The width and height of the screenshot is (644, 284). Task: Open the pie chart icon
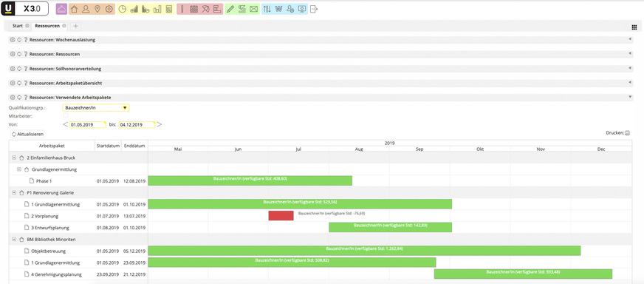tap(123, 9)
